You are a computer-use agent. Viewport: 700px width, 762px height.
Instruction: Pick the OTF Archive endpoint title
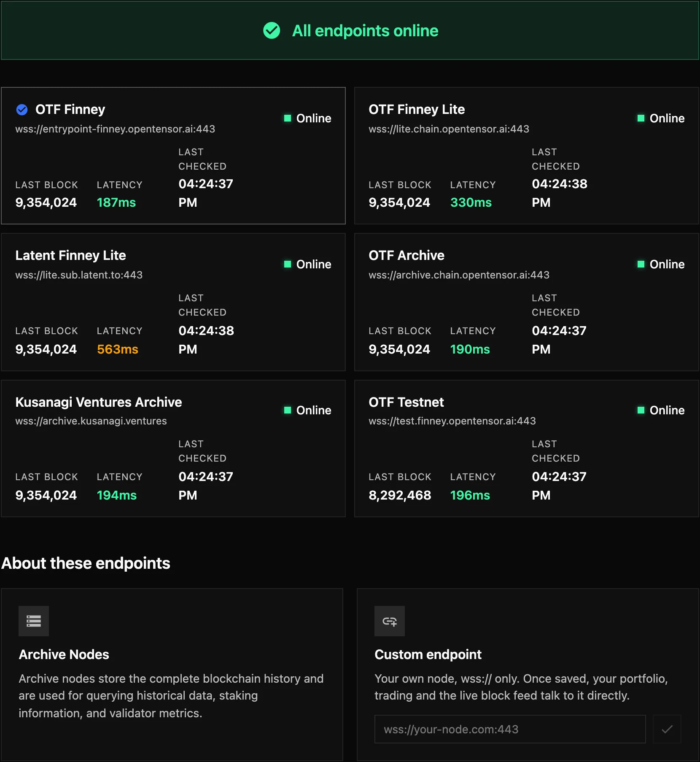click(407, 256)
